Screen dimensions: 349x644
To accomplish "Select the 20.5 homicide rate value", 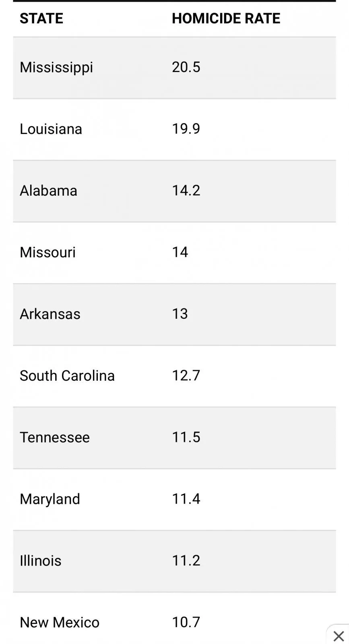I will [186, 67].
